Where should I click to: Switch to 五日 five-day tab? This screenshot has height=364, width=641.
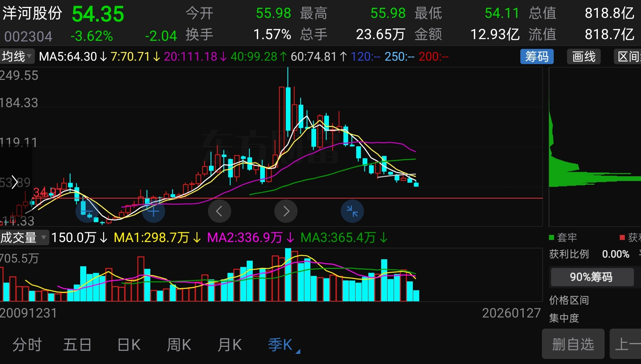click(x=77, y=345)
